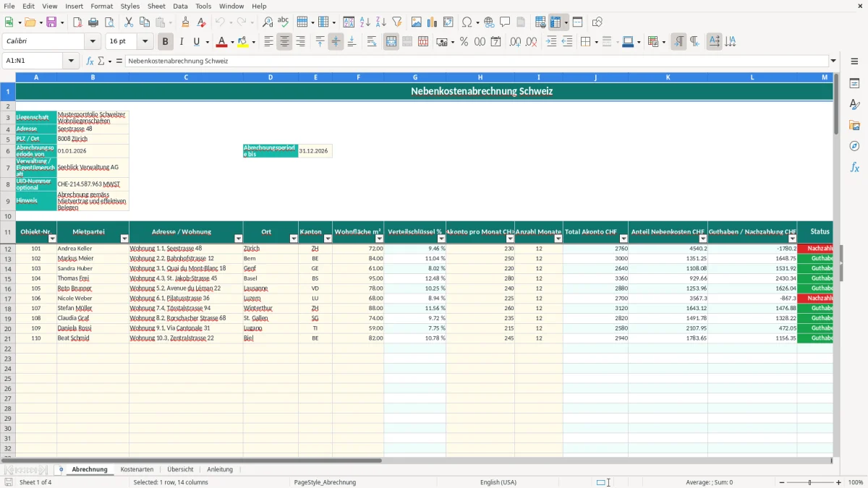
Task: Open filter dropdown for Kanton column
Action: tap(326, 238)
